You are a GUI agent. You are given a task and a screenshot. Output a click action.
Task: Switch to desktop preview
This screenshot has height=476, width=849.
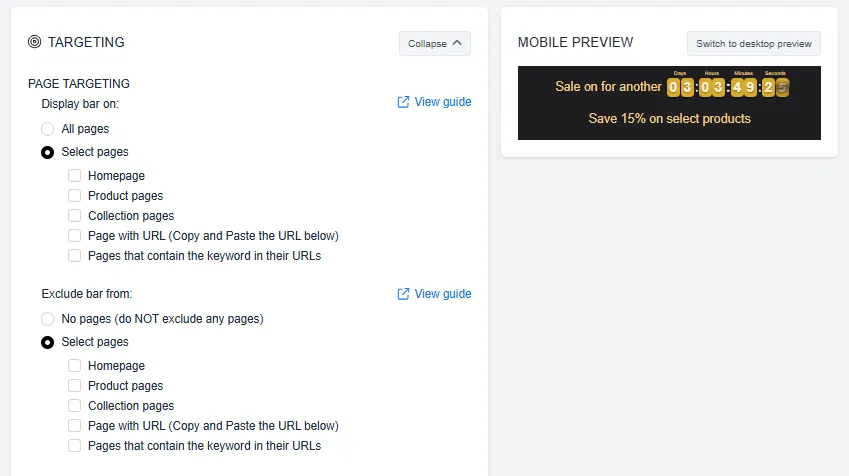(x=754, y=43)
